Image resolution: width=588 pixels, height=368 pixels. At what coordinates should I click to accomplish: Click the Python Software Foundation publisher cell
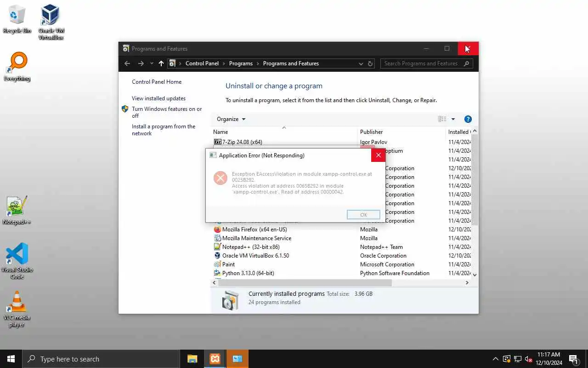coord(395,273)
